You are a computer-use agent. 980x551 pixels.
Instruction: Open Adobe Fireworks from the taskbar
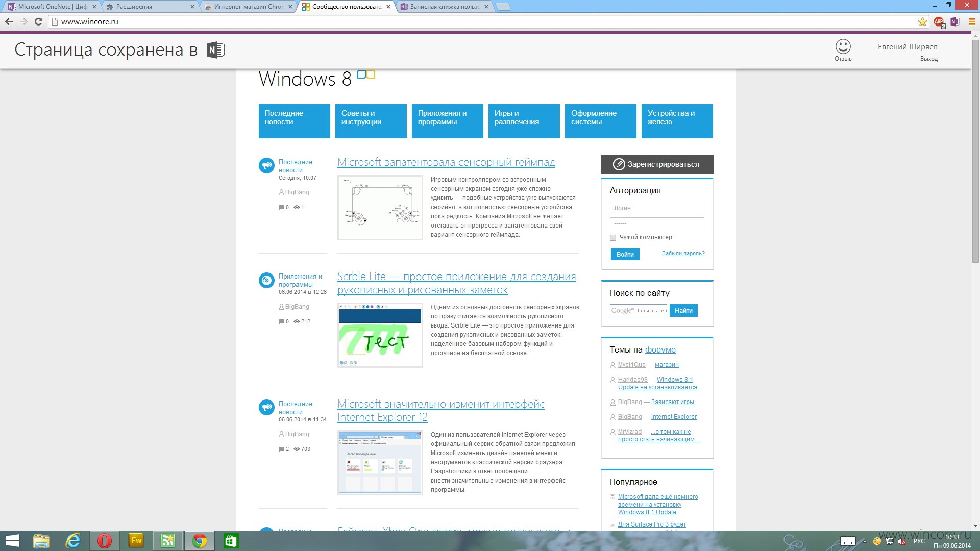(x=136, y=541)
